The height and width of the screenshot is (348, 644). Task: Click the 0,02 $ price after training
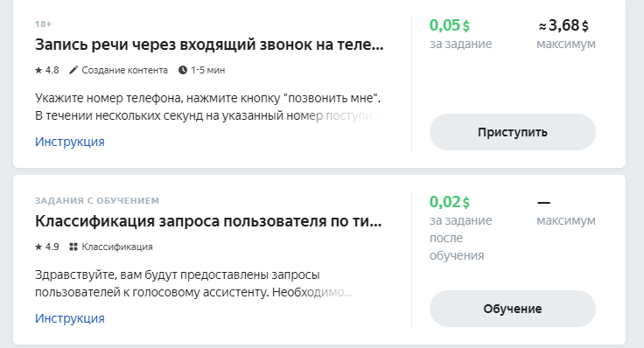tap(450, 202)
